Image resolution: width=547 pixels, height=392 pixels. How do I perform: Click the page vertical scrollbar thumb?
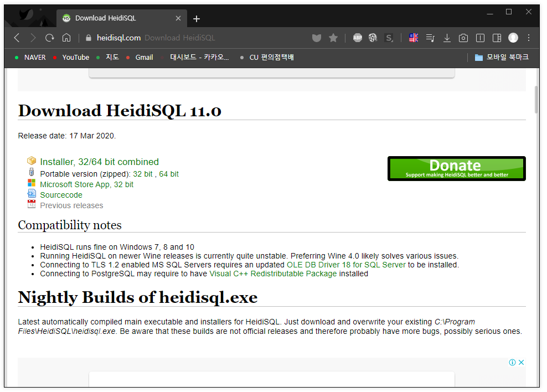point(536,100)
